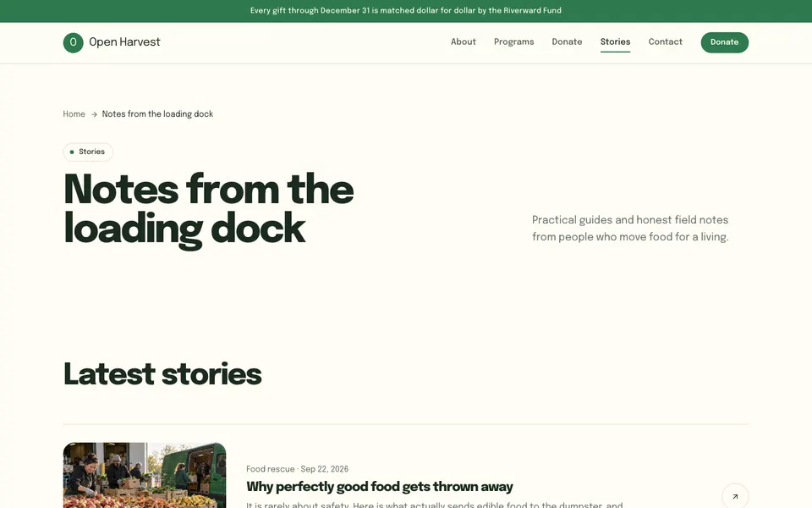
Task: Click the Stories tag pill
Action: 88,152
